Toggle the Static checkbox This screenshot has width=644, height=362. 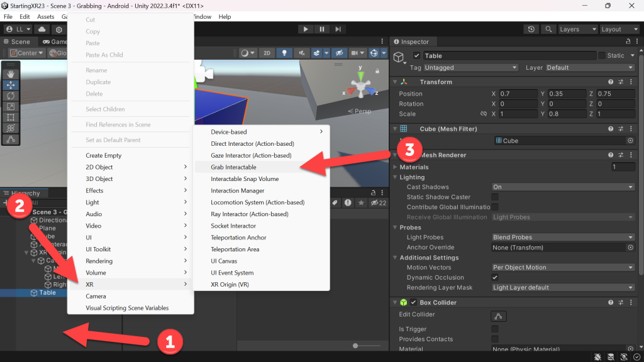click(x=602, y=55)
